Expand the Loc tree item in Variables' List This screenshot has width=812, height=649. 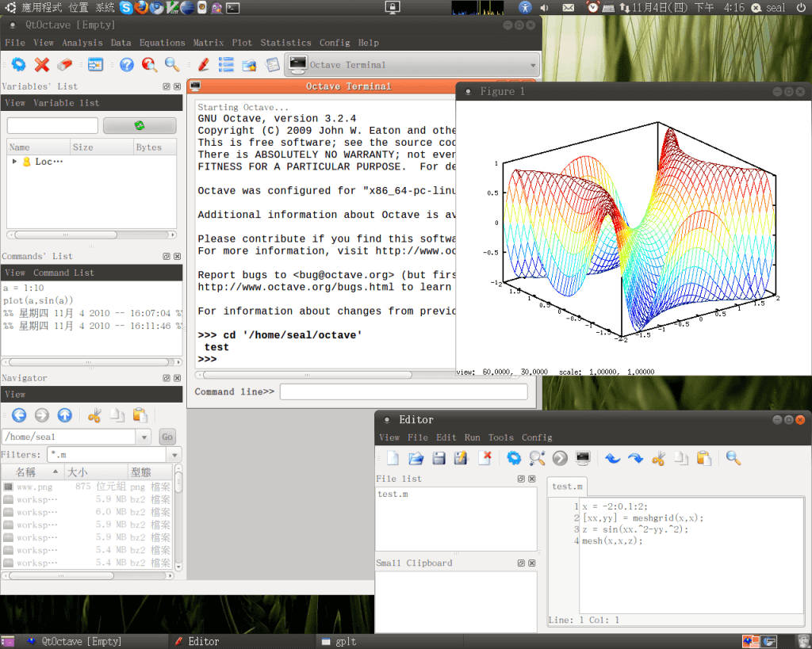click(x=14, y=161)
